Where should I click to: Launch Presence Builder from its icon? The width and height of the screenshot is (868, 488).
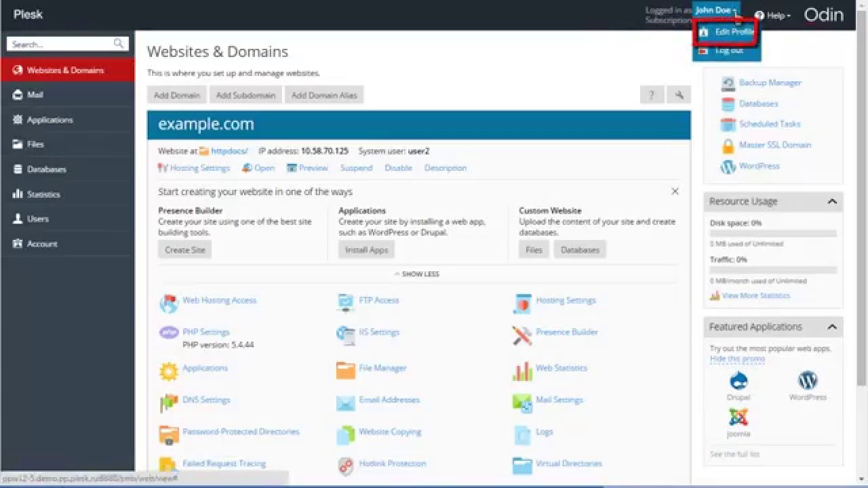point(522,335)
